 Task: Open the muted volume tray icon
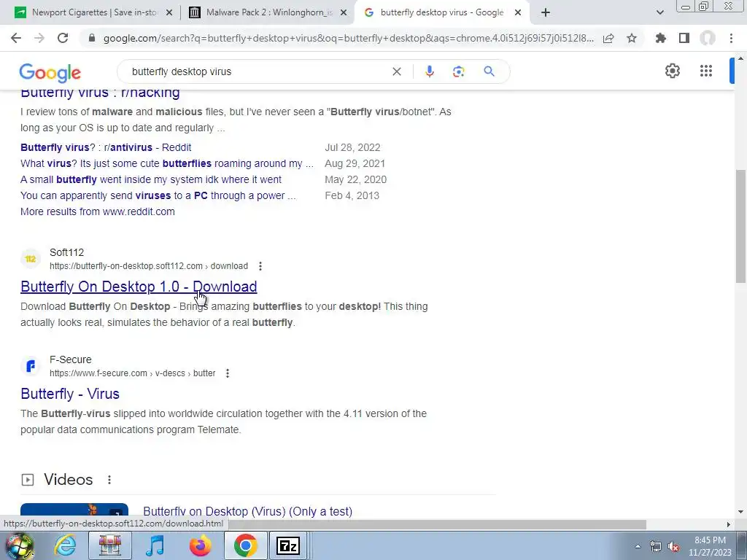673,547
